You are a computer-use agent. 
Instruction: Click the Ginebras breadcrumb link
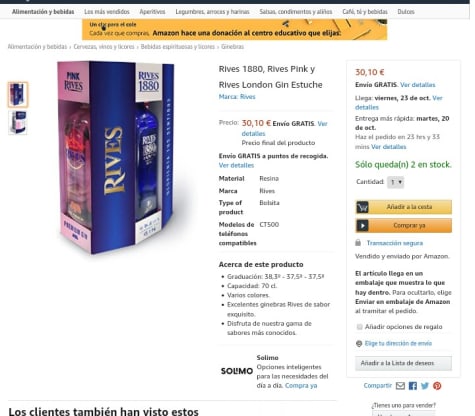point(232,47)
